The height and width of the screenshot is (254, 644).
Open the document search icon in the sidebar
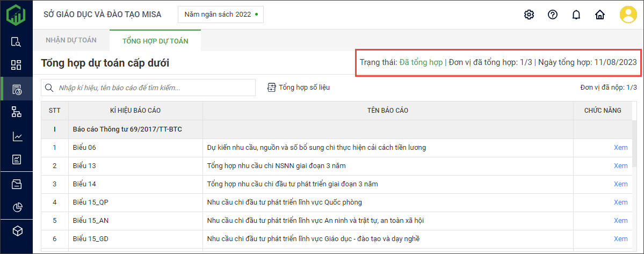[x=17, y=42]
